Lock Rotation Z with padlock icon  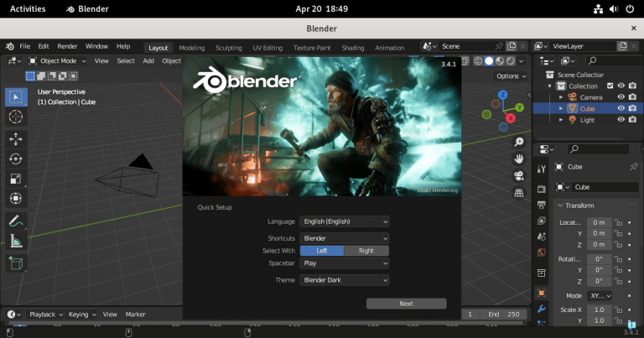click(618, 281)
